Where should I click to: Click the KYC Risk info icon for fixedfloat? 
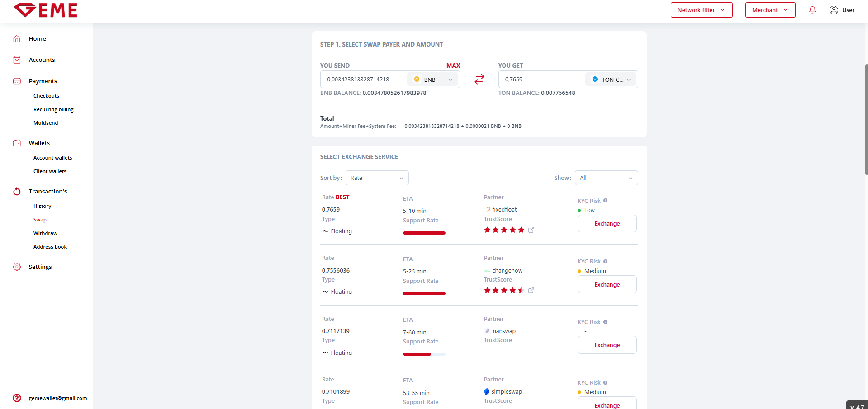click(605, 201)
